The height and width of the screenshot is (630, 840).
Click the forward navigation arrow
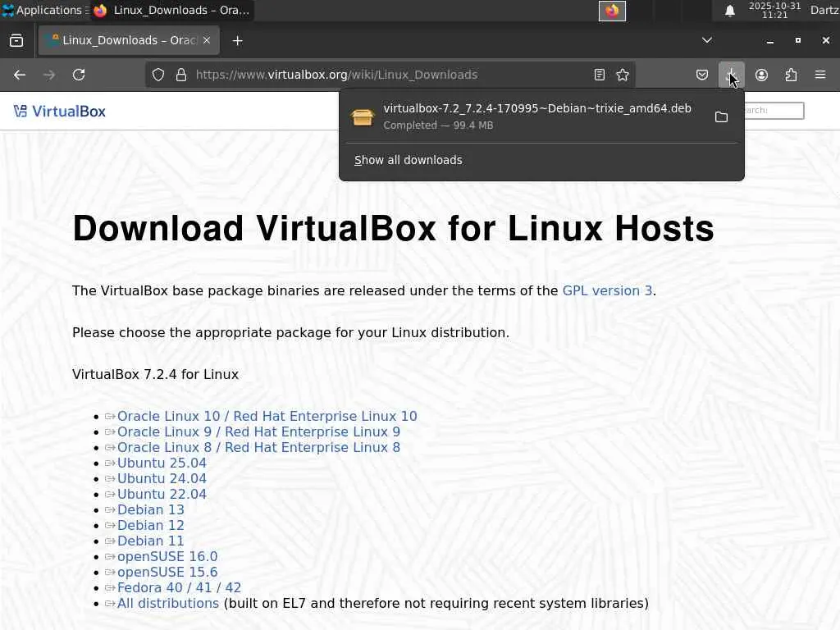point(49,75)
